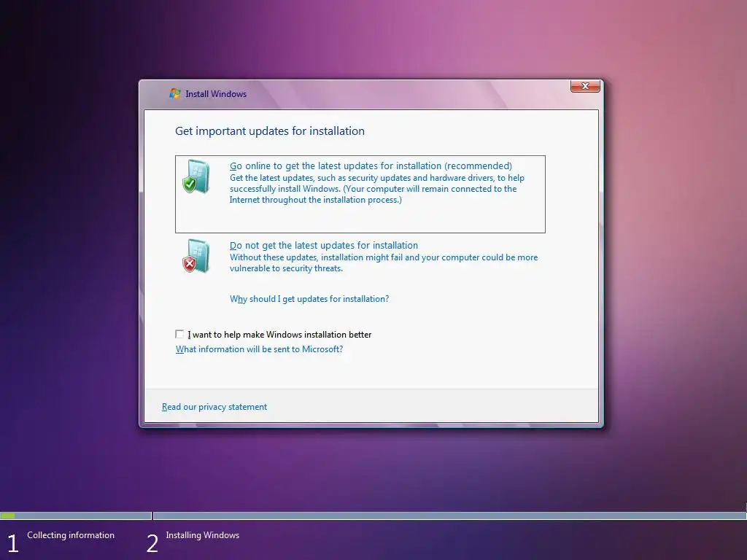Choose Do not get the latest updates
The height and width of the screenshot is (560, 747).
point(323,245)
